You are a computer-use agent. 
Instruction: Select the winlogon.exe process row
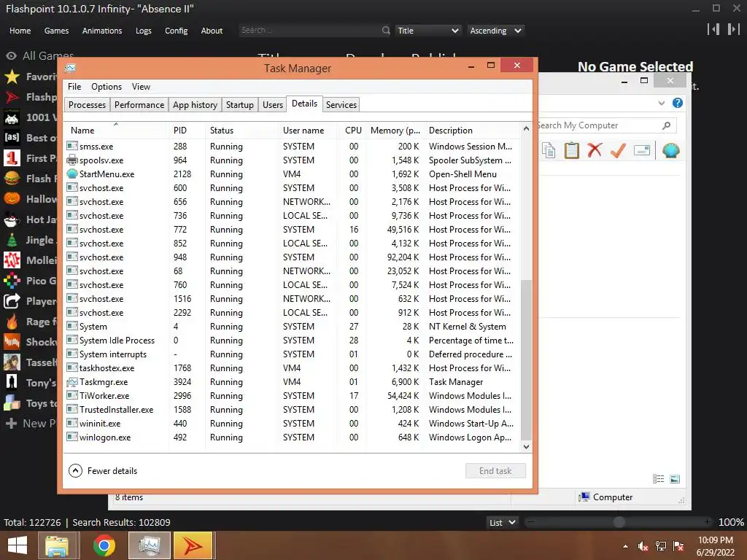(292, 437)
